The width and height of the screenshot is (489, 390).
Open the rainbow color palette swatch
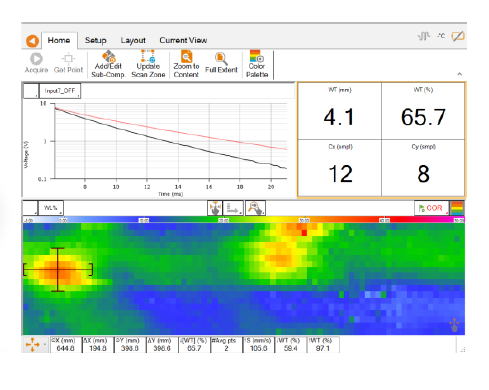[457, 208]
